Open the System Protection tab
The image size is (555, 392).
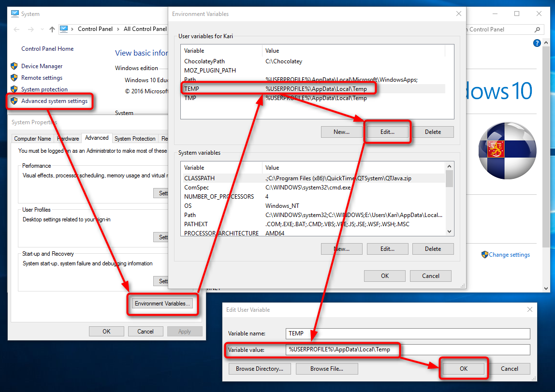click(135, 139)
